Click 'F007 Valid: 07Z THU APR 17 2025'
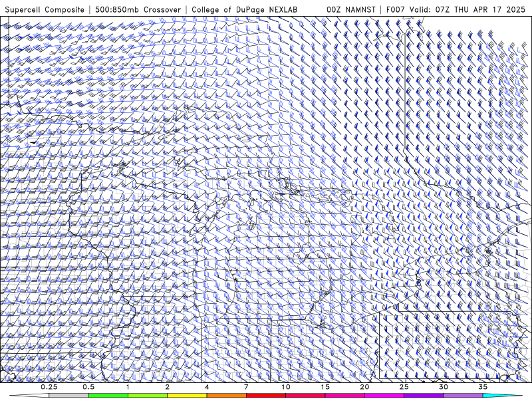532x399 pixels. coord(456,10)
